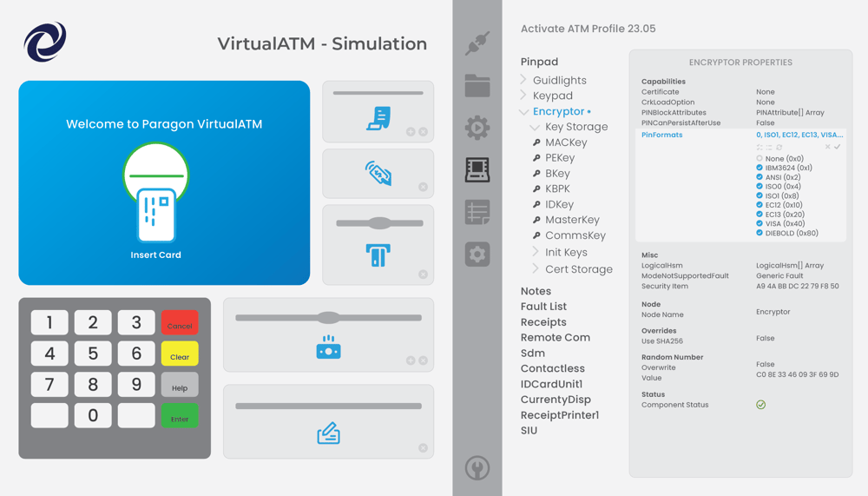Image resolution: width=868 pixels, height=496 pixels.
Task: Select Fault List in component list
Action: tap(543, 307)
